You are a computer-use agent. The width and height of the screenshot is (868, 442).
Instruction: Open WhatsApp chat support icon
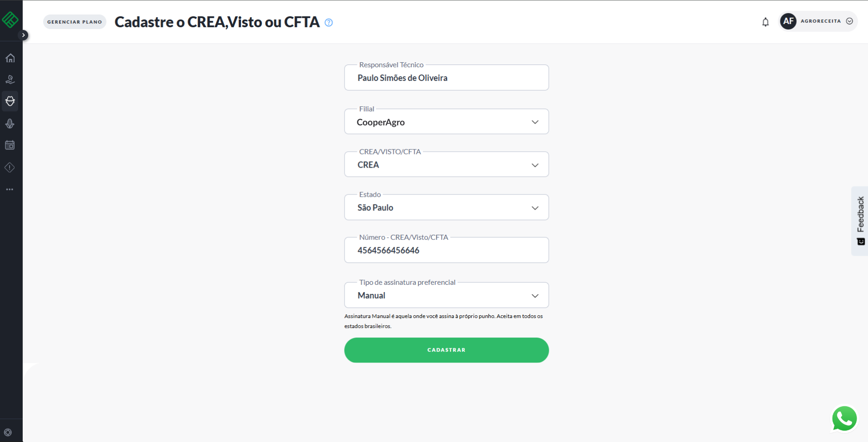pos(844,418)
